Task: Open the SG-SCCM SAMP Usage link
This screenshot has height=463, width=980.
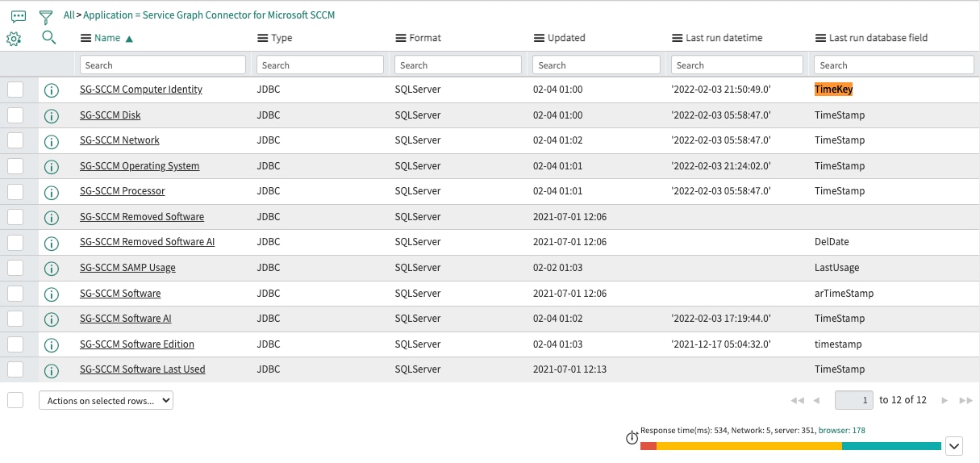Action: point(127,268)
